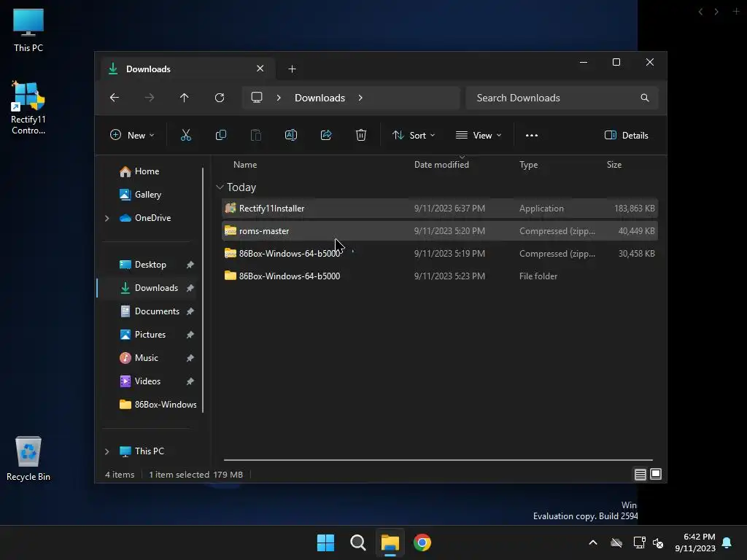Add a new Explorer tab
Image resolution: width=747 pixels, height=560 pixels.
pyautogui.click(x=292, y=69)
